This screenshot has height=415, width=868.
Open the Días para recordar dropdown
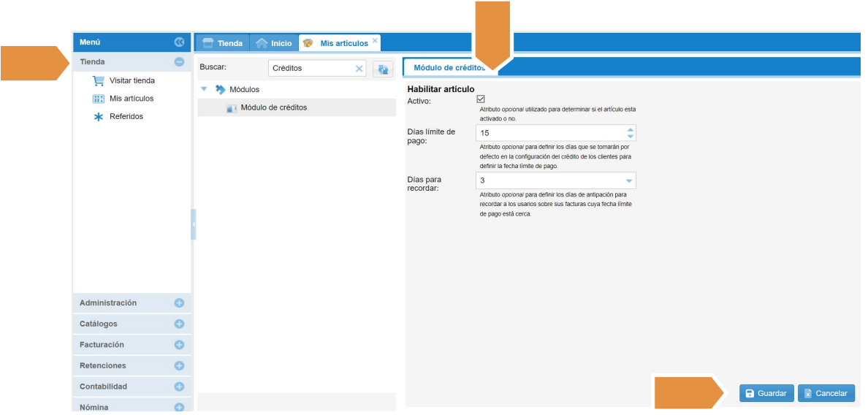(x=629, y=180)
